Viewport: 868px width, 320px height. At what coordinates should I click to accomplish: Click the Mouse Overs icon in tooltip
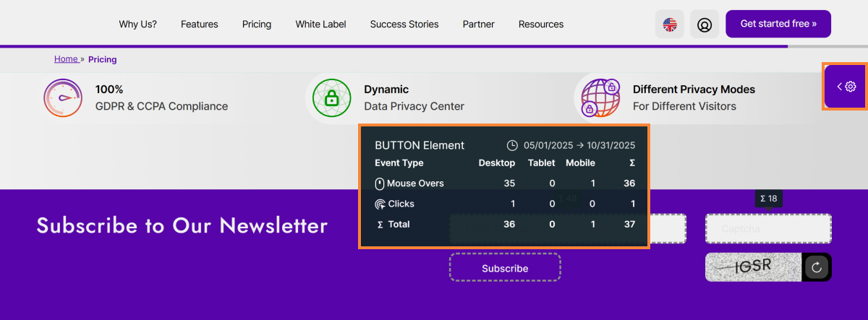[x=380, y=183]
